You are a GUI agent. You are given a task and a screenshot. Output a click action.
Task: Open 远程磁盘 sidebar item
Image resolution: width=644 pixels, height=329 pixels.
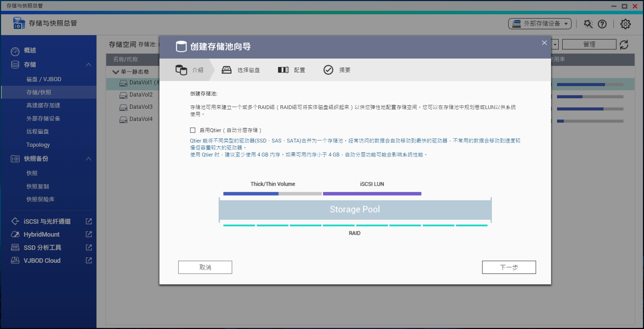[x=49, y=131]
